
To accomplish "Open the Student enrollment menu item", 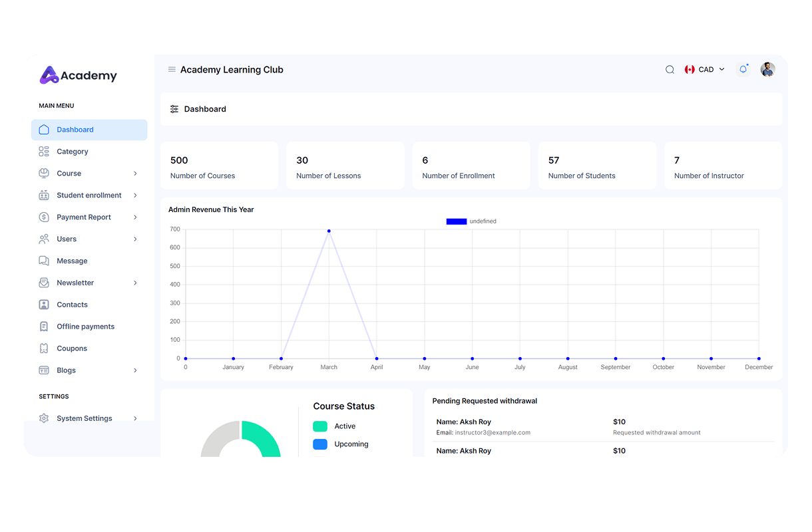I will pyautogui.click(x=89, y=196).
